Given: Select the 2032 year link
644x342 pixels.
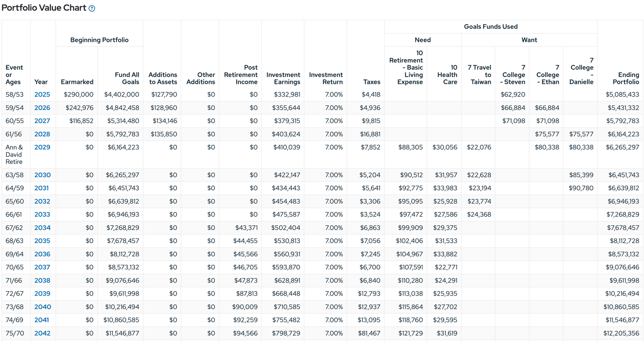Looking at the screenshot, I should (42, 201).
